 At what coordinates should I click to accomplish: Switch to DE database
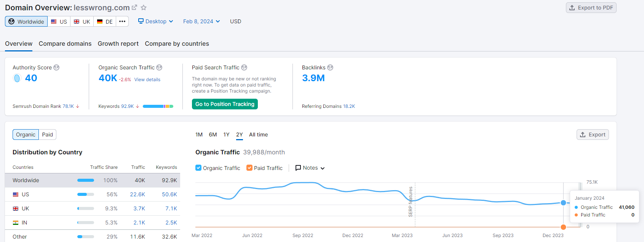click(x=105, y=21)
